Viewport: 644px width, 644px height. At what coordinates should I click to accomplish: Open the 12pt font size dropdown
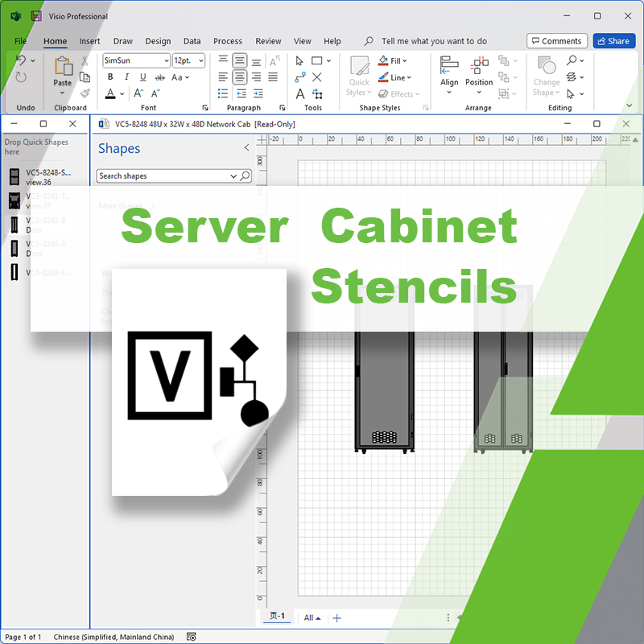(x=201, y=60)
